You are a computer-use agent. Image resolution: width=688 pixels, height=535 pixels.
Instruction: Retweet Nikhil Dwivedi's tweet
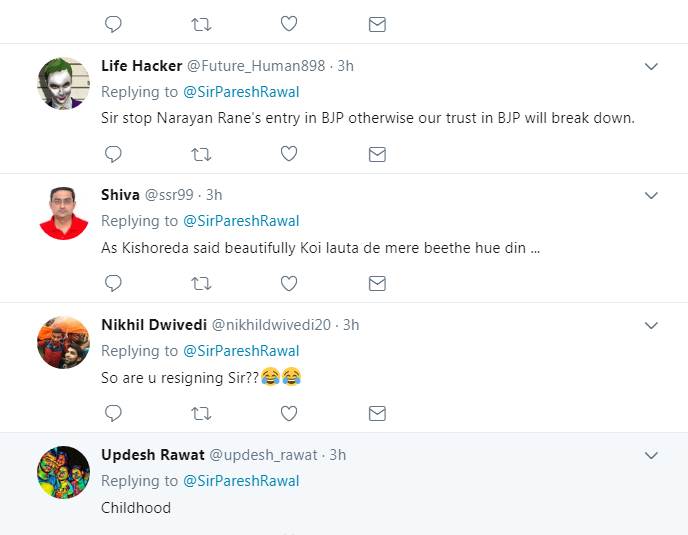coord(201,413)
